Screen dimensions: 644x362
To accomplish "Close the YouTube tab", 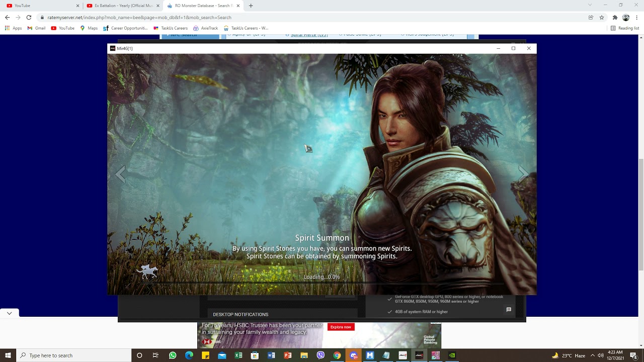I will 77,6.
